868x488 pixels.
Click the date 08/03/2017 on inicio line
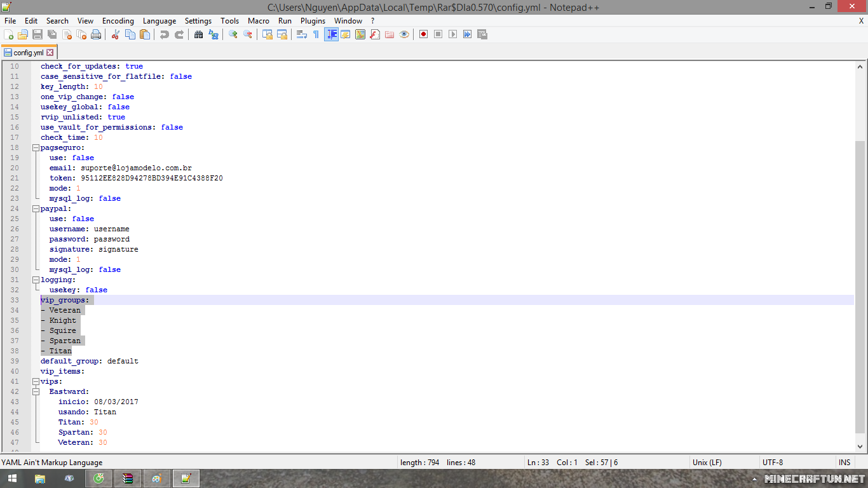(x=116, y=402)
